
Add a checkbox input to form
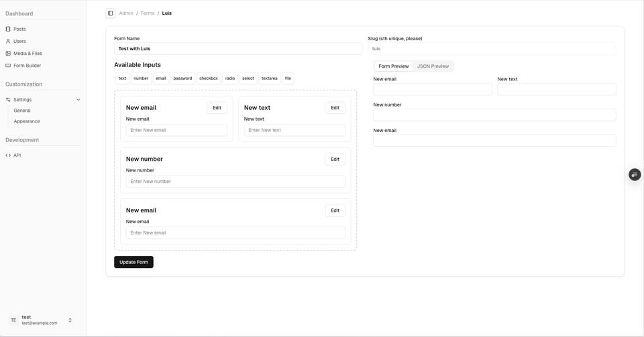tap(208, 78)
